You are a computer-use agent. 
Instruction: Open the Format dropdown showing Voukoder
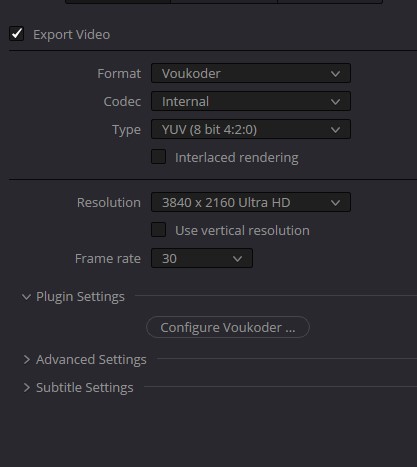click(x=251, y=73)
